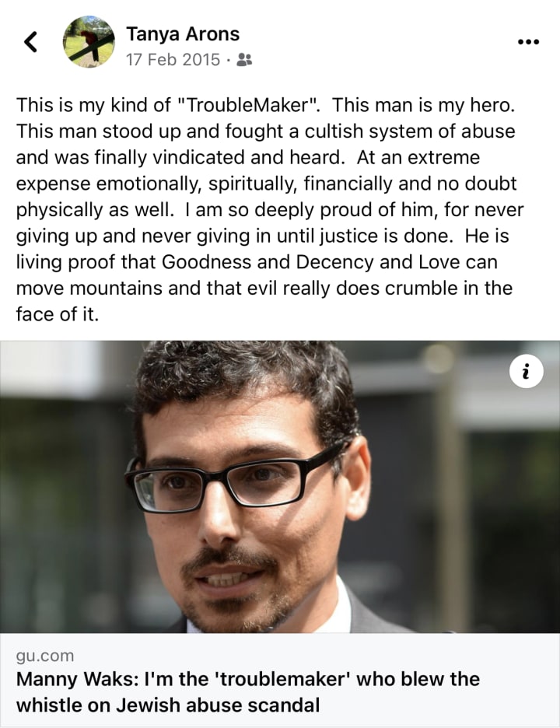Click the last post line "face of it."
Screen dimensions: 560x728
click(58, 314)
